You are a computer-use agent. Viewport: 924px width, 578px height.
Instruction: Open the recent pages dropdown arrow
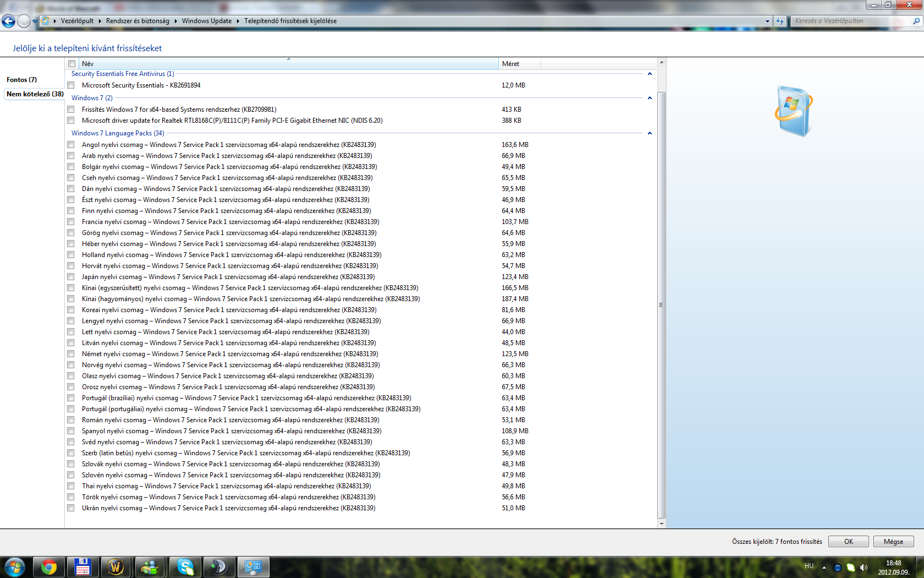pos(35,21)
